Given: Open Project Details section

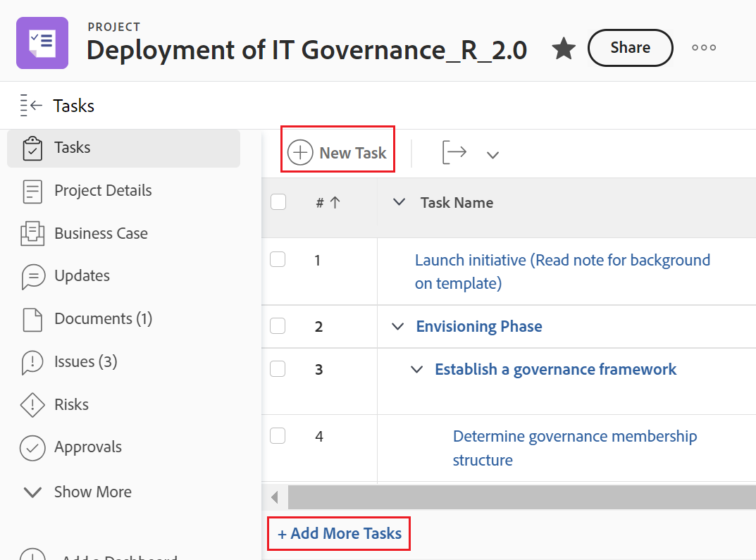Looking at the screenshot, I should point(103,190).
